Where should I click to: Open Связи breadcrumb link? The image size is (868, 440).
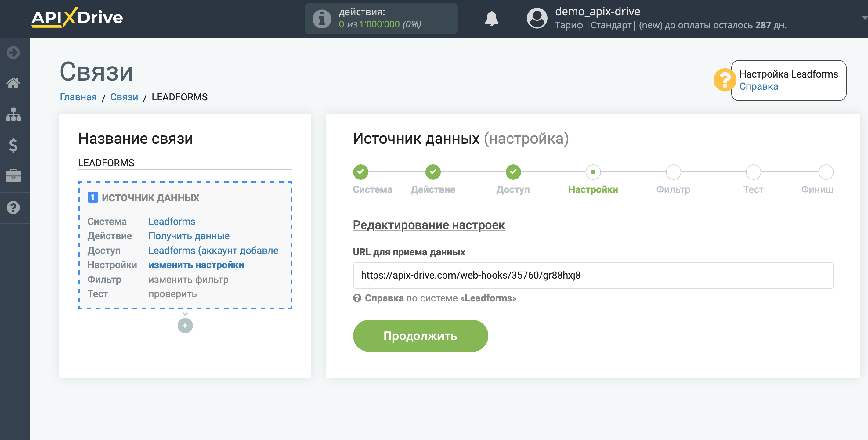point(124,97)
